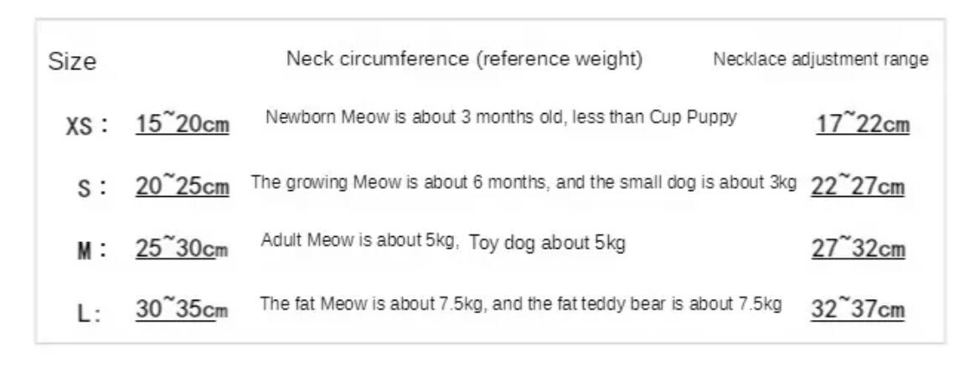
Task: Click the XS size label
Action: (87, 126)
